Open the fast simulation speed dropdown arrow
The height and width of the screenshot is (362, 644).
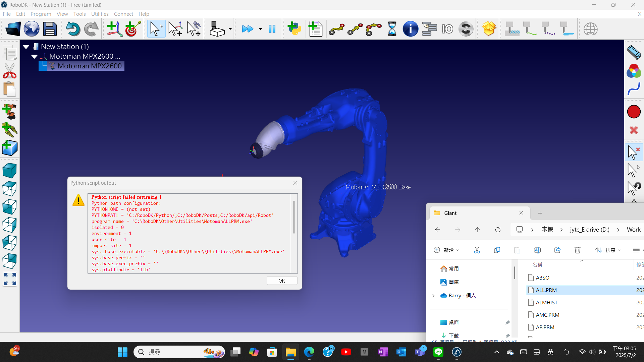click(260, 29)
